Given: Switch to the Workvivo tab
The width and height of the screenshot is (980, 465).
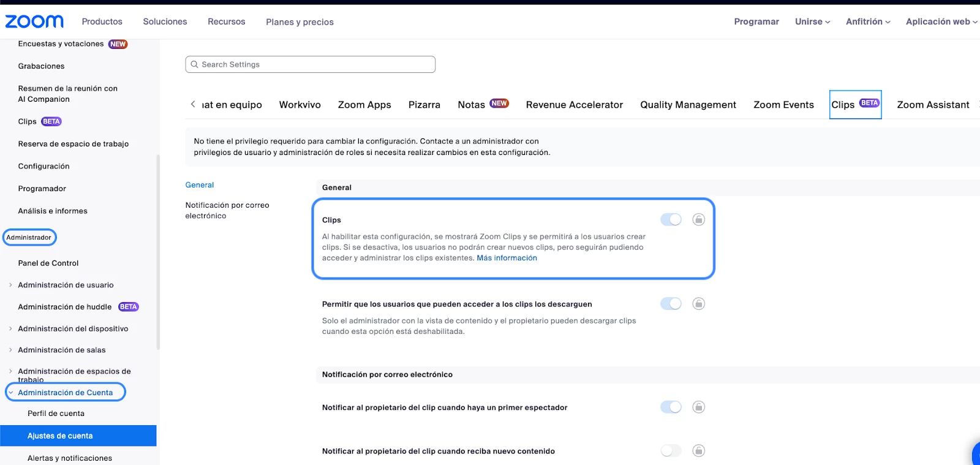Looking at the screenshot, I should (x=300, y=105).
